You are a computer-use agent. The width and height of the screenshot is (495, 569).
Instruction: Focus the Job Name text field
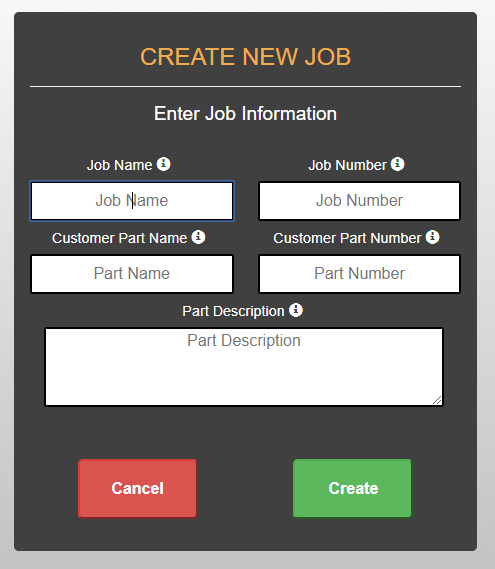point(132,201)
